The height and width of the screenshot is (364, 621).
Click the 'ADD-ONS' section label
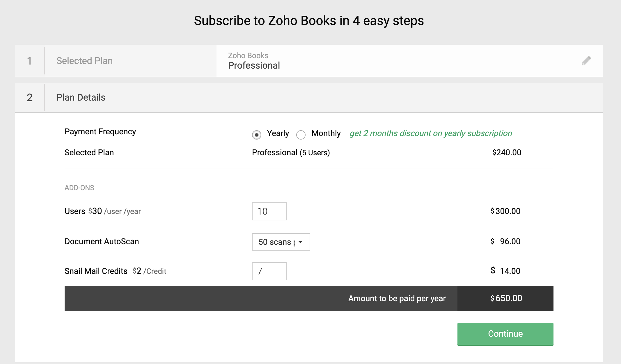click(x=79, y=188)
